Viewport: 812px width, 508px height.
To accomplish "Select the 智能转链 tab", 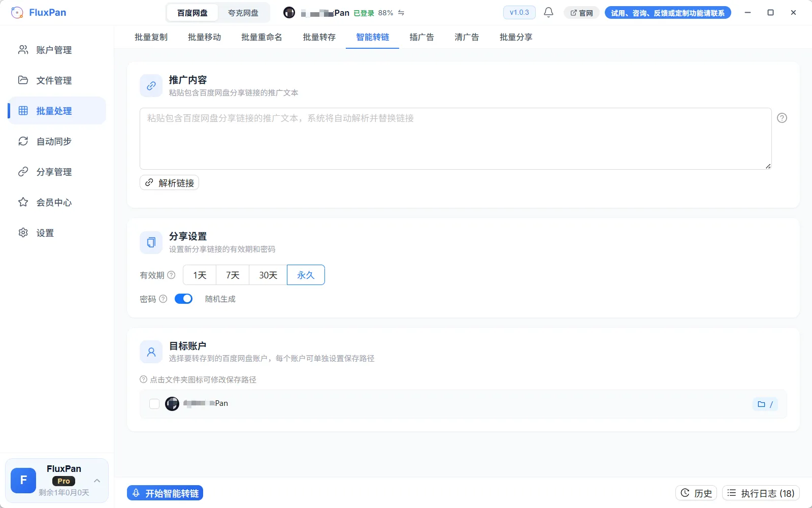I will [x=372, y=37].
